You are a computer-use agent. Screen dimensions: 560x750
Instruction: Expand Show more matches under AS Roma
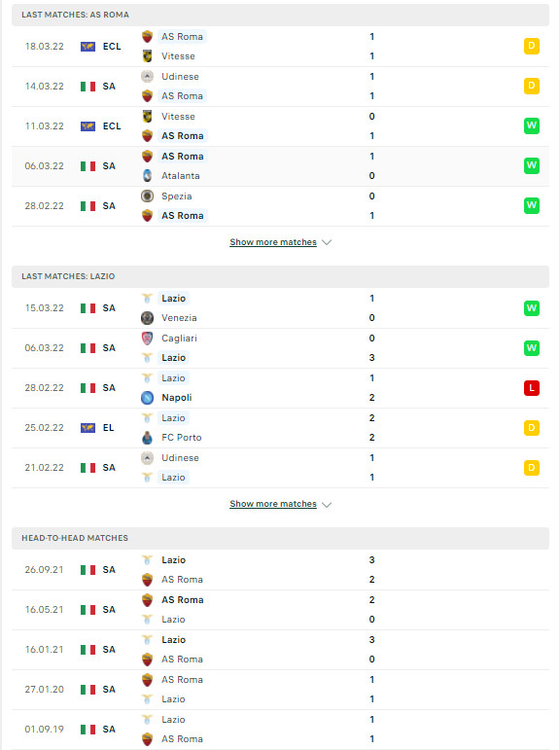(273, 242)
